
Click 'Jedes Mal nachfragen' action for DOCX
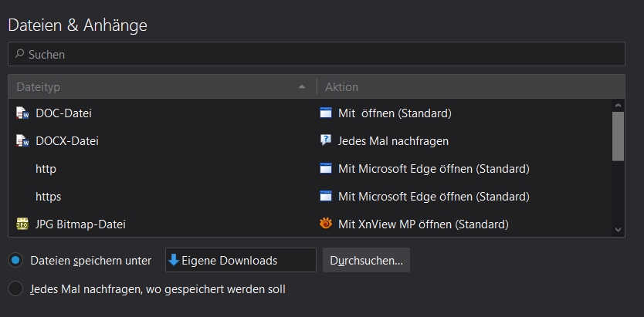pyautogui.click(x=393, y=141)
